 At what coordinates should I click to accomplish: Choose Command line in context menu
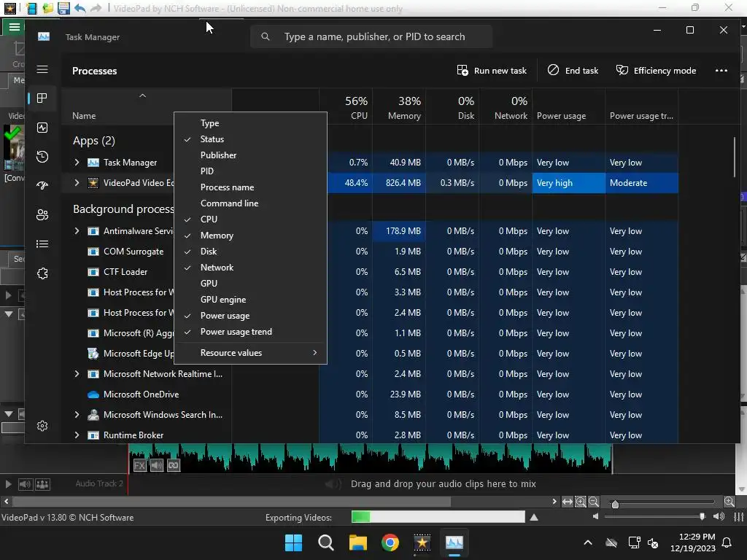[251, 203]
